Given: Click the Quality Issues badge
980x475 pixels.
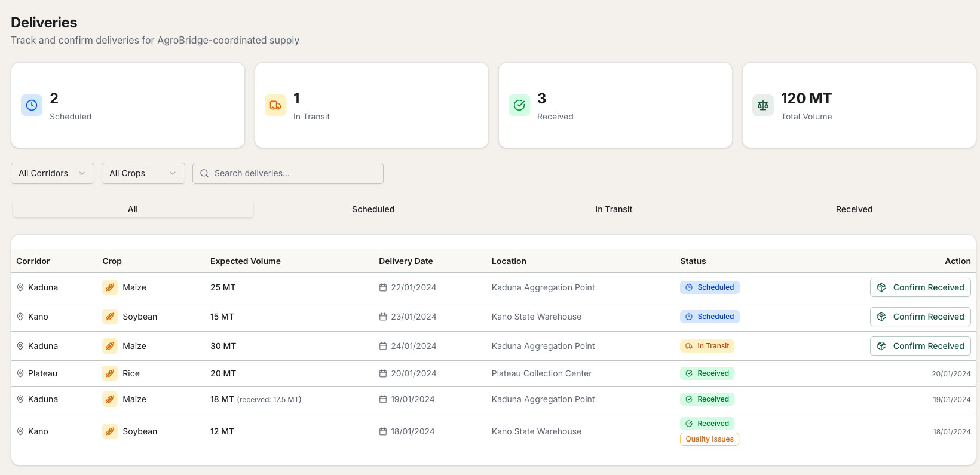Looking at the screenshot, I should click(x=709, y=439).
